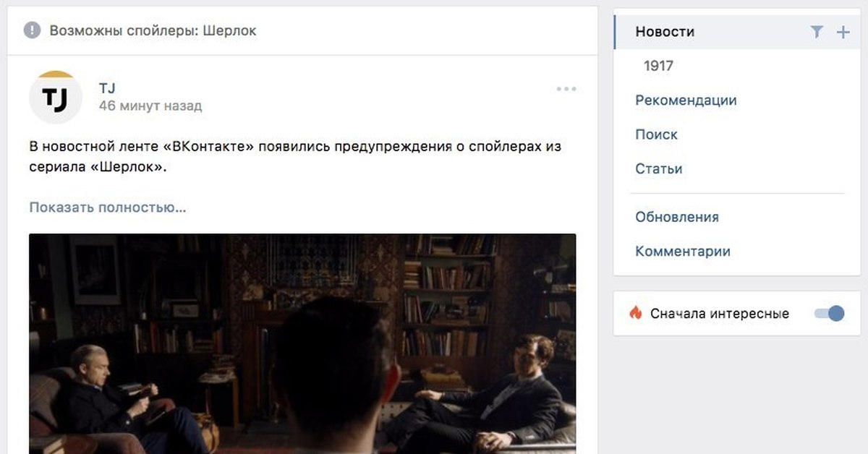Switch to Статьи section
868x454 pixels.
(658, 169)
